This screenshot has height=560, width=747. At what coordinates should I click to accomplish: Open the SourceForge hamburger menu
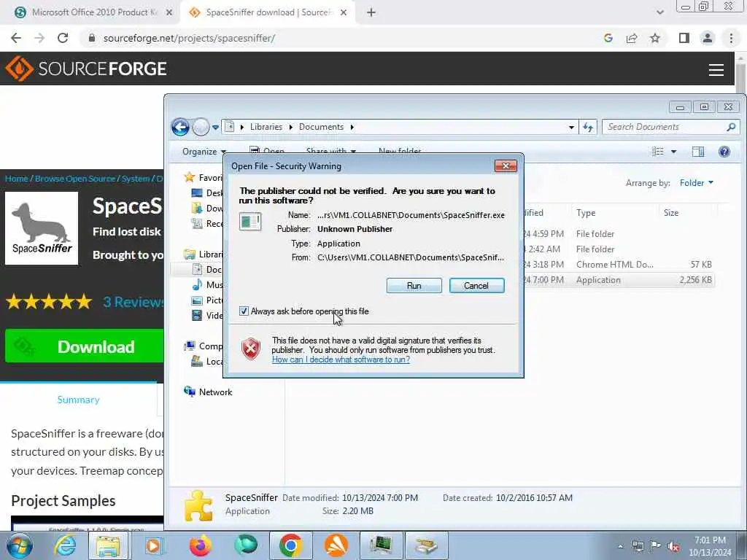point(716,69)
